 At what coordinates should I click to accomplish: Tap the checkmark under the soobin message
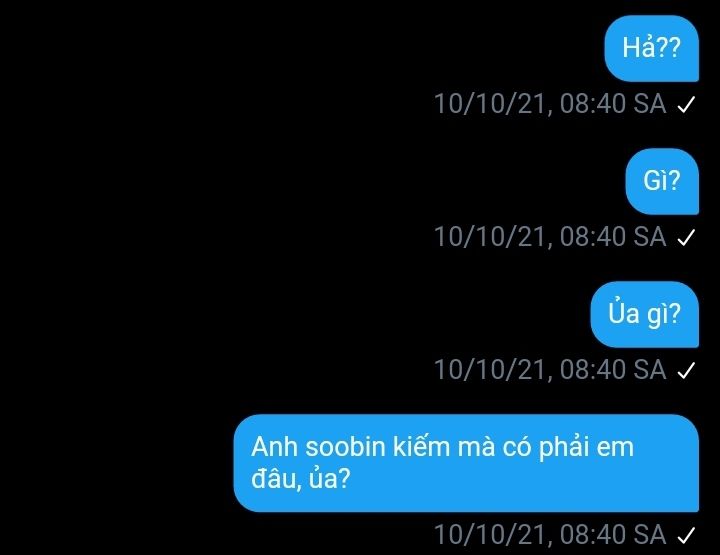click(x=686, y=536)
